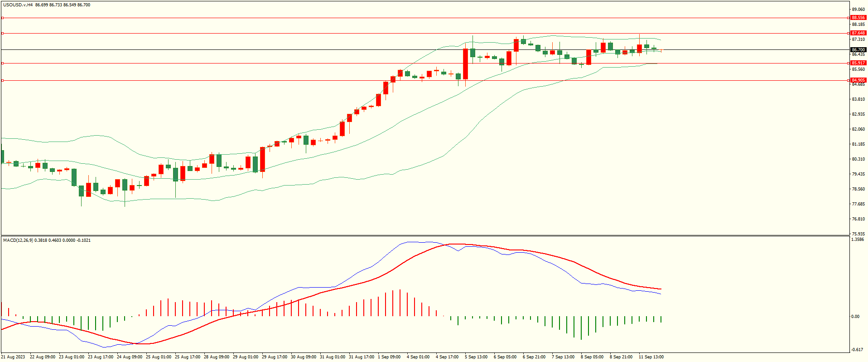
Task: Click the 31 Aug 17:00 time axis label
Action: (x=361, y=357)
